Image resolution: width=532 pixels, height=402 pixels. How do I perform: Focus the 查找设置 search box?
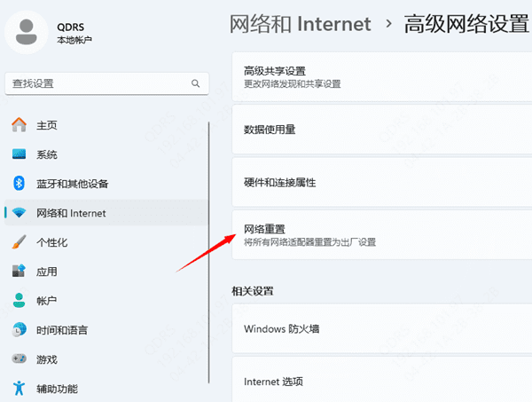(107, 83)
